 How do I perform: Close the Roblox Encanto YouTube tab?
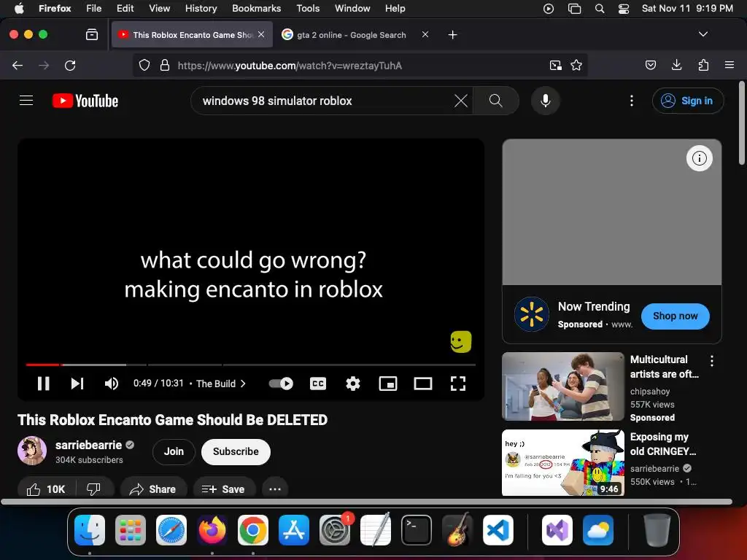click(261, 34)
